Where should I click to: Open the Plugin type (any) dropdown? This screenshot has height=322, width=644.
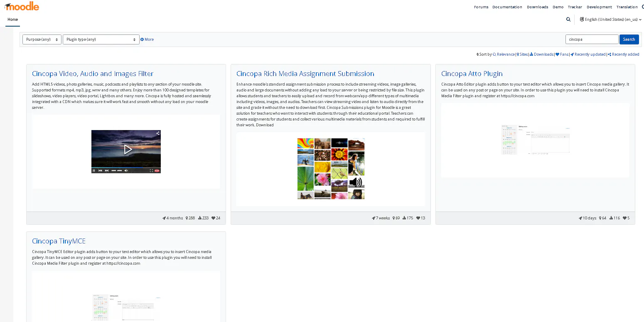[101, 39]
